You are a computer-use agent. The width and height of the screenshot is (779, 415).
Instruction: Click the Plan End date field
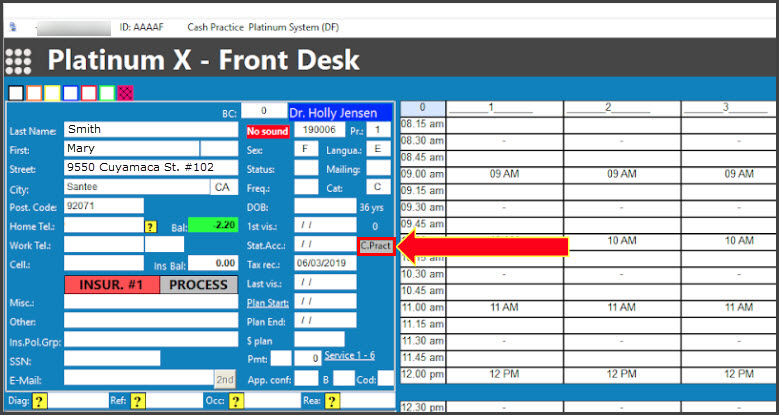pos(325,320)
